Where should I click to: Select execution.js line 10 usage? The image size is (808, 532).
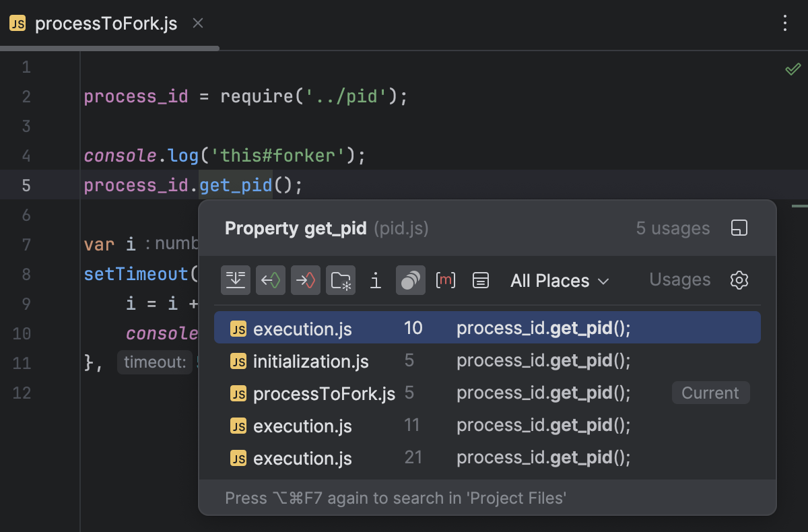pos(487,328)
